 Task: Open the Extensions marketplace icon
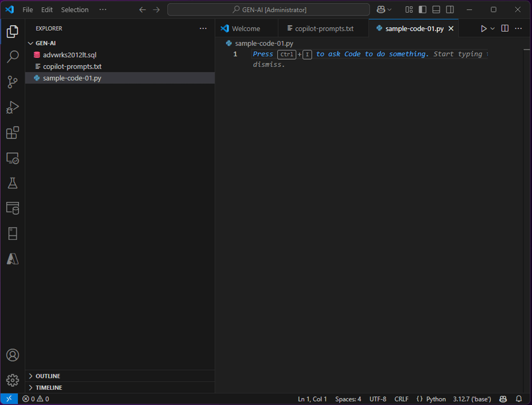point(13,133)
